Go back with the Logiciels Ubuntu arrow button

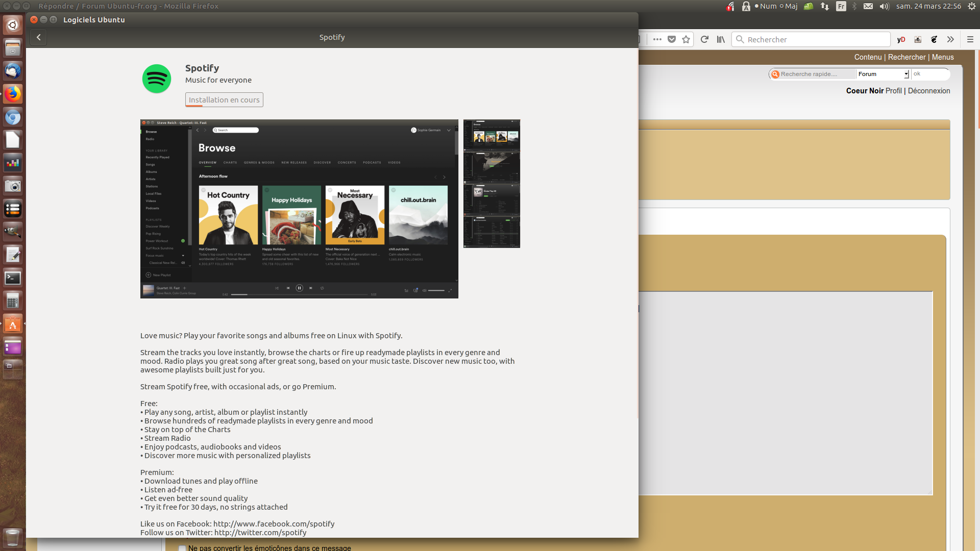click(38, 37)
